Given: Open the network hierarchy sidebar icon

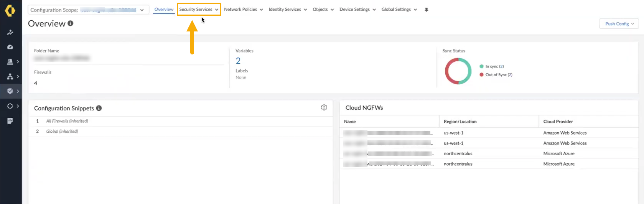Looking at the screenshot, I should [x=10, y=77].
